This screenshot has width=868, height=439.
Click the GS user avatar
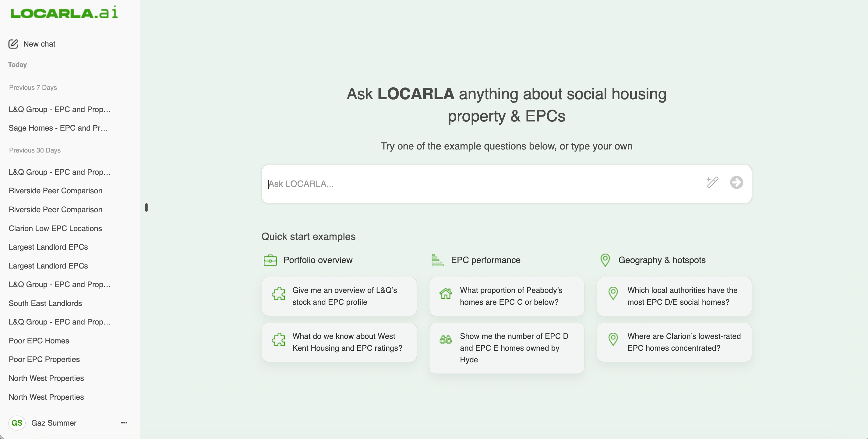17,423
